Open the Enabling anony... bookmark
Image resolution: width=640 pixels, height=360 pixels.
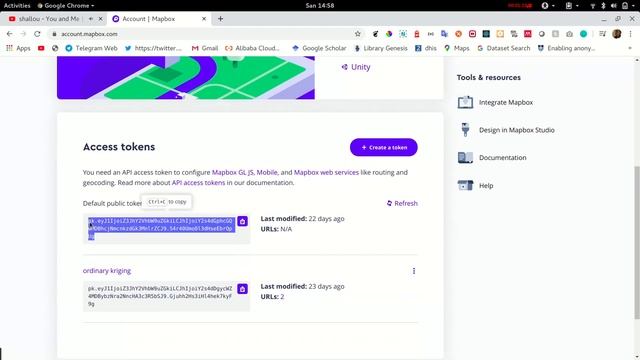point(567,48)
